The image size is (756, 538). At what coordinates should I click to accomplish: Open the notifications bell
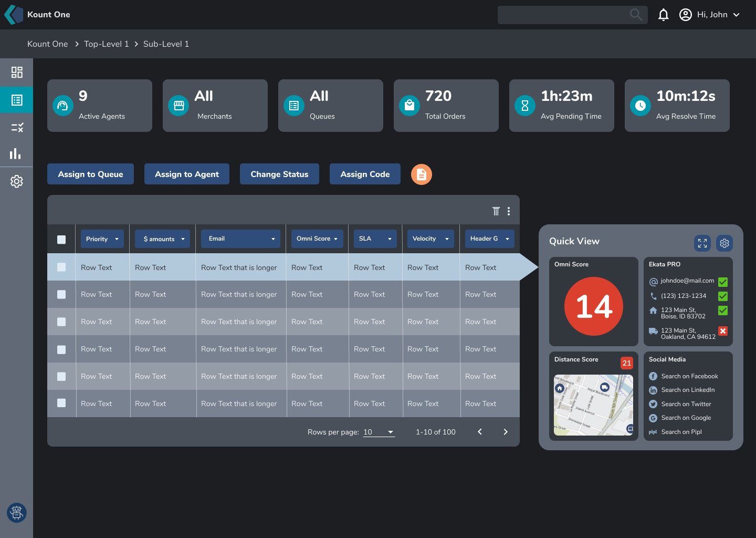tap(664, 15)
